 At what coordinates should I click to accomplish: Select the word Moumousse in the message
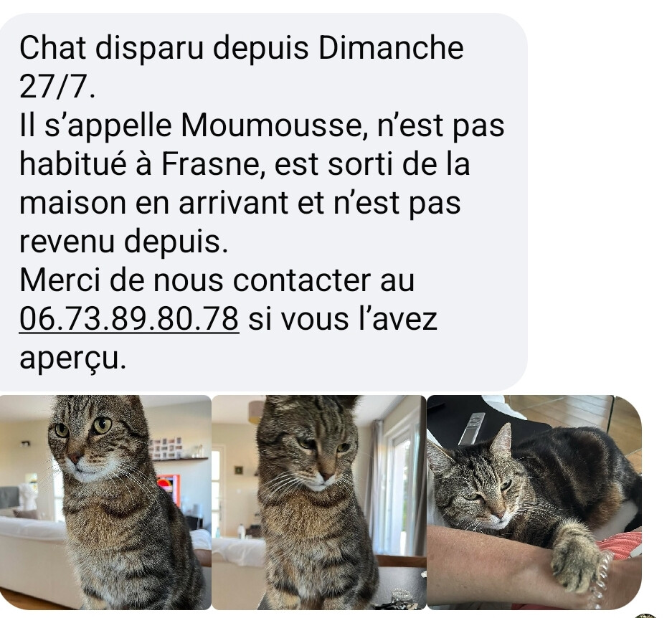click(x=271, y=125)
